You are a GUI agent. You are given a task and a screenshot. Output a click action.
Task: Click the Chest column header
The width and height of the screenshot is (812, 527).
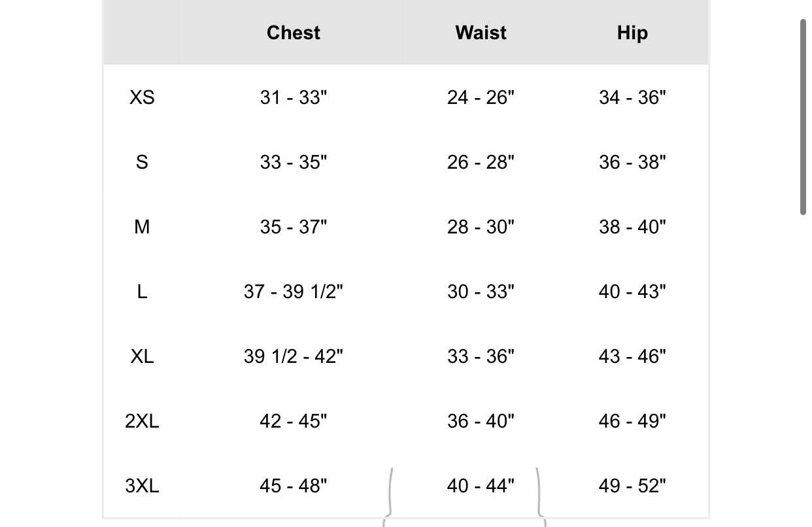pyautogui.click(x=294, y=33)
